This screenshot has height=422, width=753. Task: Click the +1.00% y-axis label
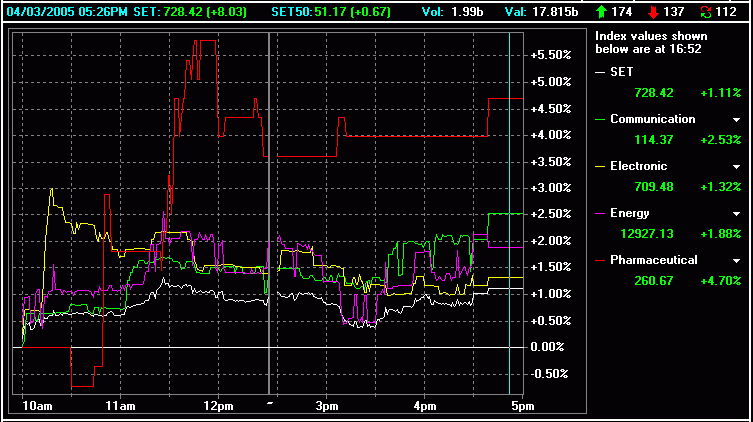click(551, 294)
